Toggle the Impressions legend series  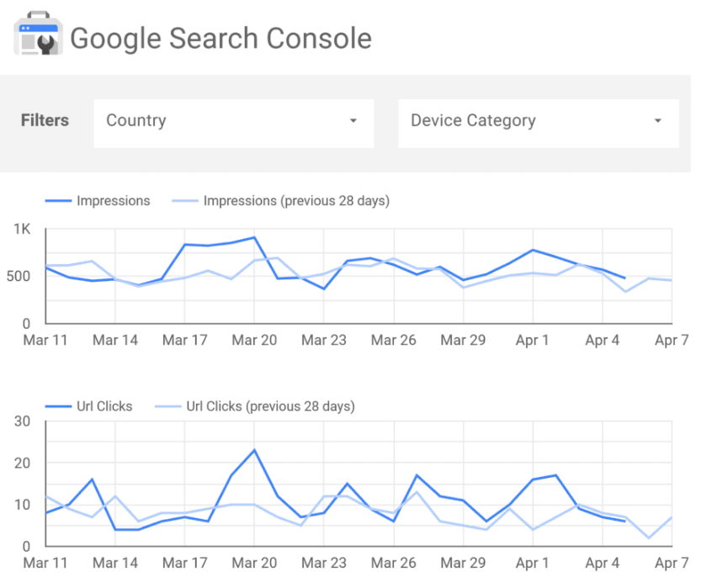tap(113, 201)
